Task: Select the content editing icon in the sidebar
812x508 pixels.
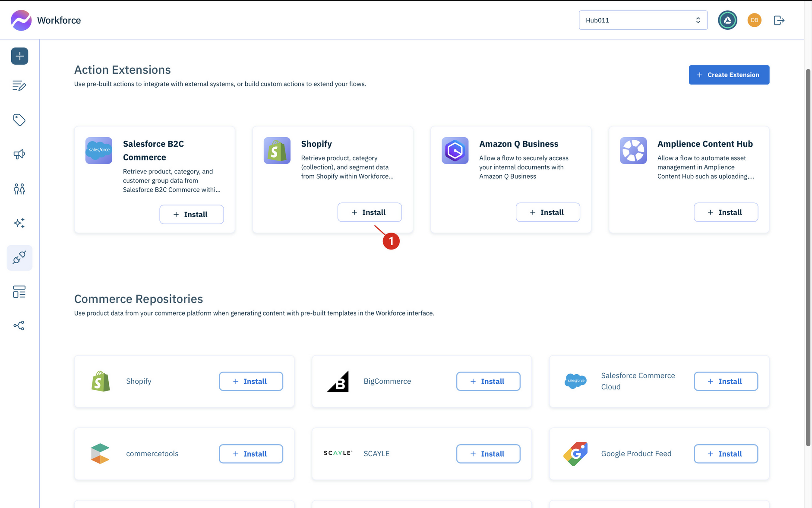Action: coord(19,86)
